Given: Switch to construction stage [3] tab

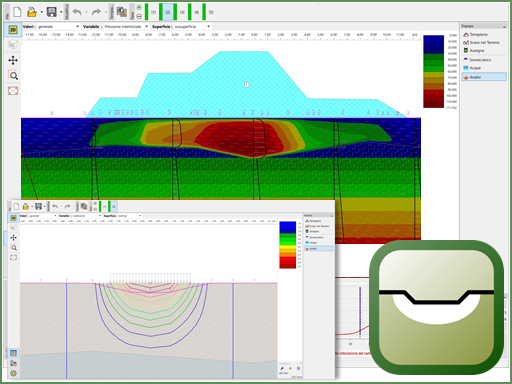Looking at the screenshot, I should click(x=182, y=12).
